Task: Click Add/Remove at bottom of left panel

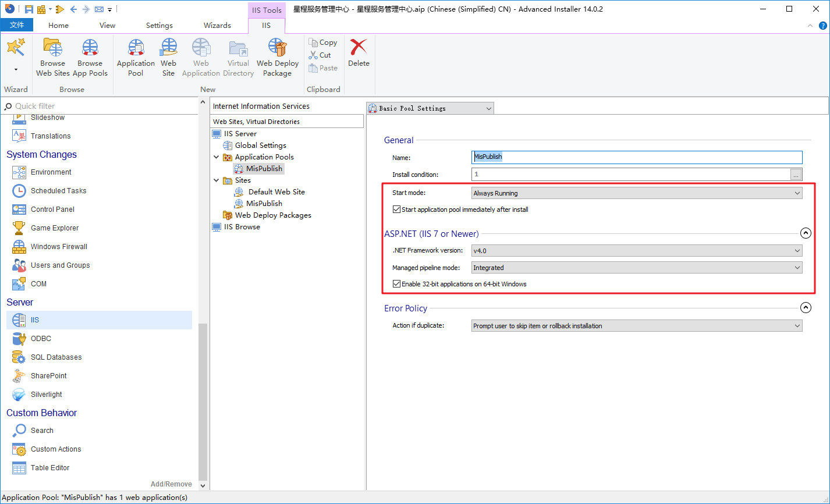Action: tap(171, 484)
